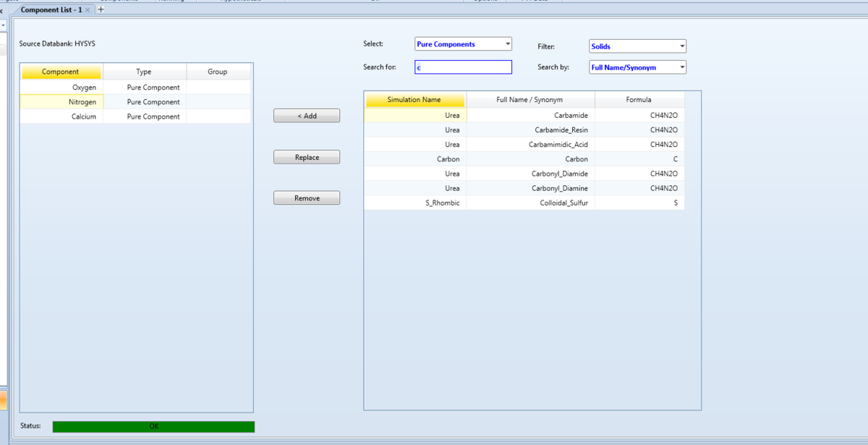
Task: Click the Type column header in component list
Action: point(144,72)
